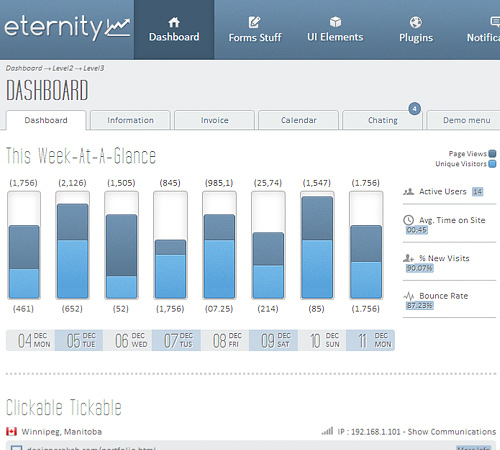Click the Clickable Tickable heading
Viewport: 500px width, 450px height.
point(64,407)
